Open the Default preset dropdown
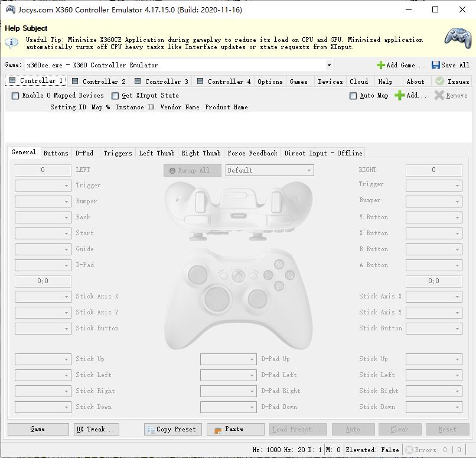The height and width of the screenshot is (458, 476). click(269, 170)
